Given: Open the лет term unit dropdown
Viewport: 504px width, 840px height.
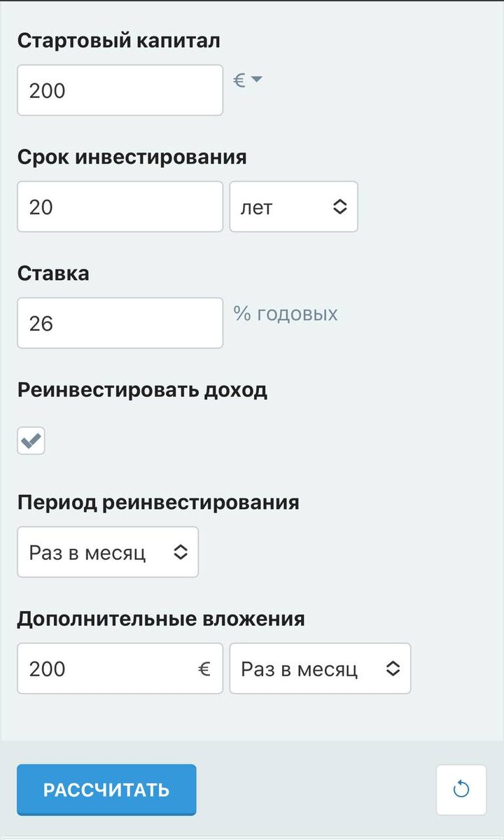Looking at the screenshot, I should click(x=294, y=206).
